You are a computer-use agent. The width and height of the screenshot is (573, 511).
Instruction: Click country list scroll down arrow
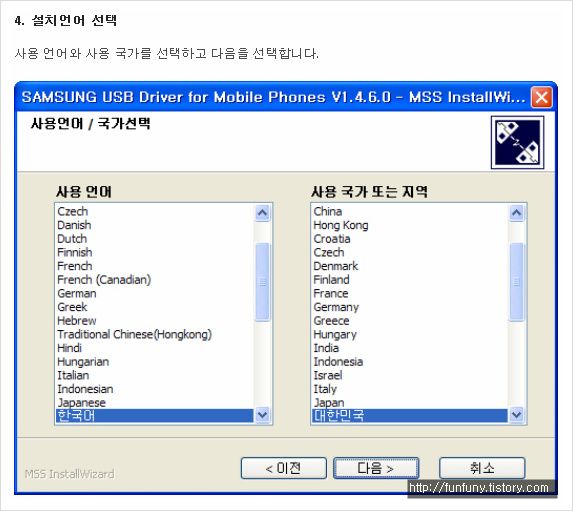(516, 415)
